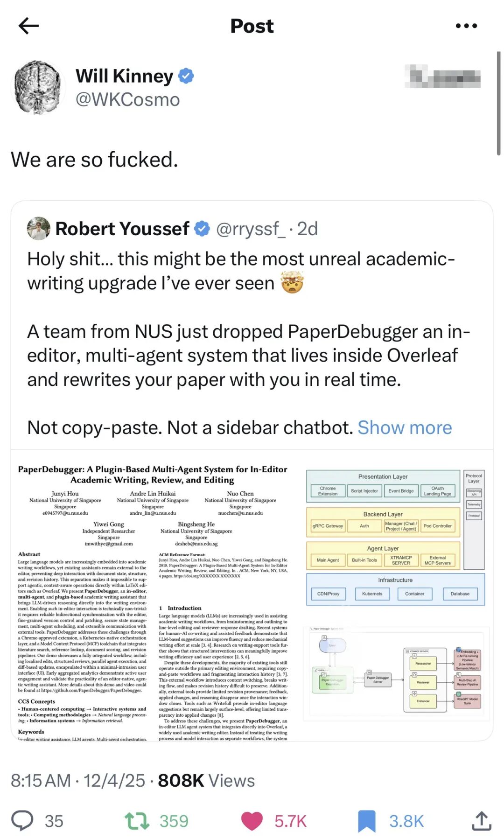
Task: Open the @rryssf_ profile handle
Action: (x=250, y=229)
